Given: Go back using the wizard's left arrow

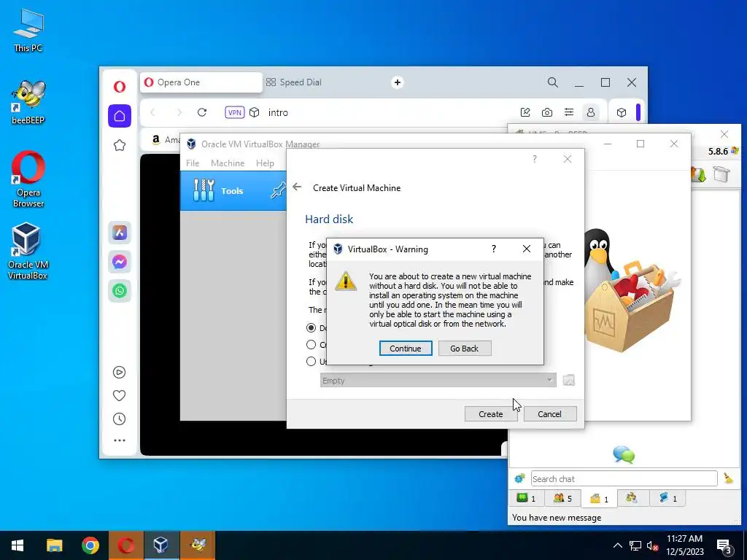Looking at the screenshot, I should (x=298, y=187).
